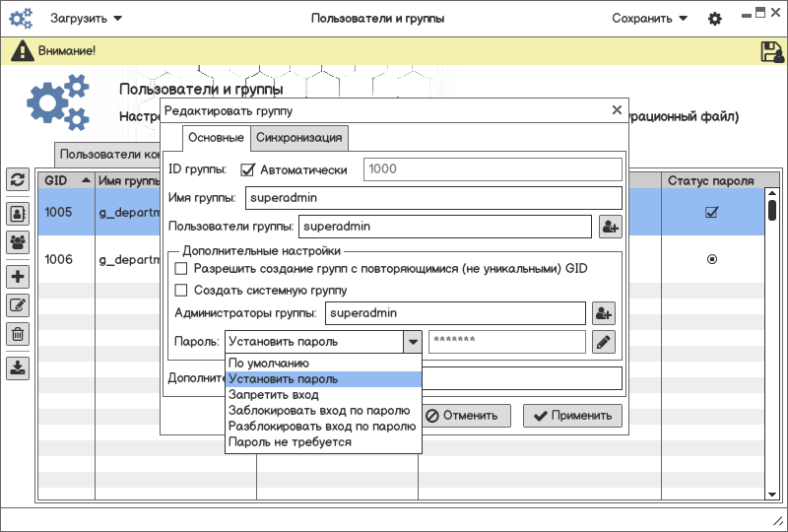This screenshot has width=788, height=532.
Task: Select the groups icon in sidebar
Action: coord(17,241)
